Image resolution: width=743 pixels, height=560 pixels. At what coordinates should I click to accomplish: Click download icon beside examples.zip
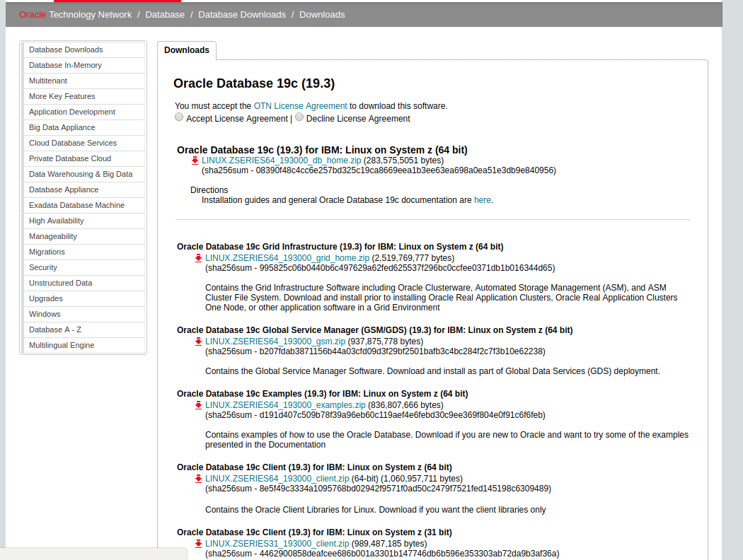coord(198,406)
